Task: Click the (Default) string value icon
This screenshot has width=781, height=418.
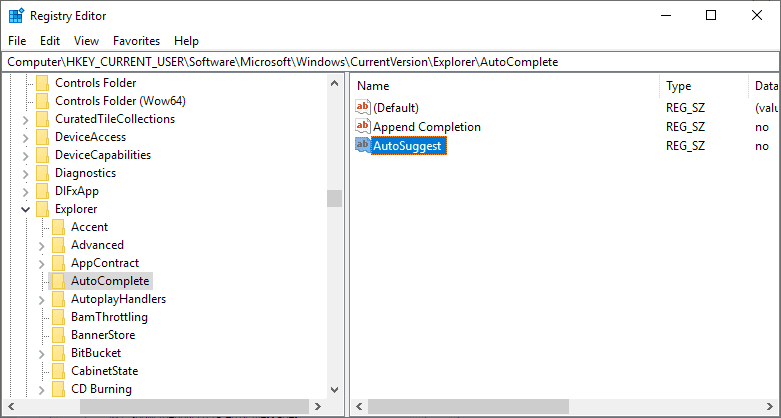Action: 363,107
